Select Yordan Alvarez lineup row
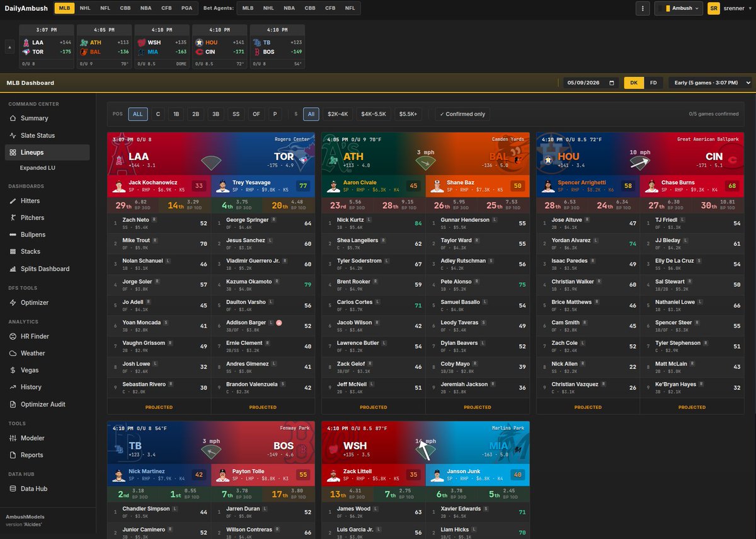 (x=588, y=243)
